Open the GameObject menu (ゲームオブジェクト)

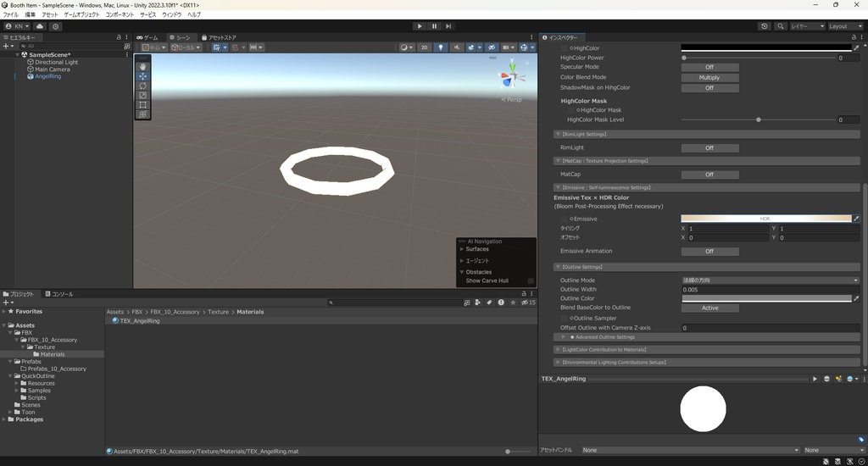point(81,15)
